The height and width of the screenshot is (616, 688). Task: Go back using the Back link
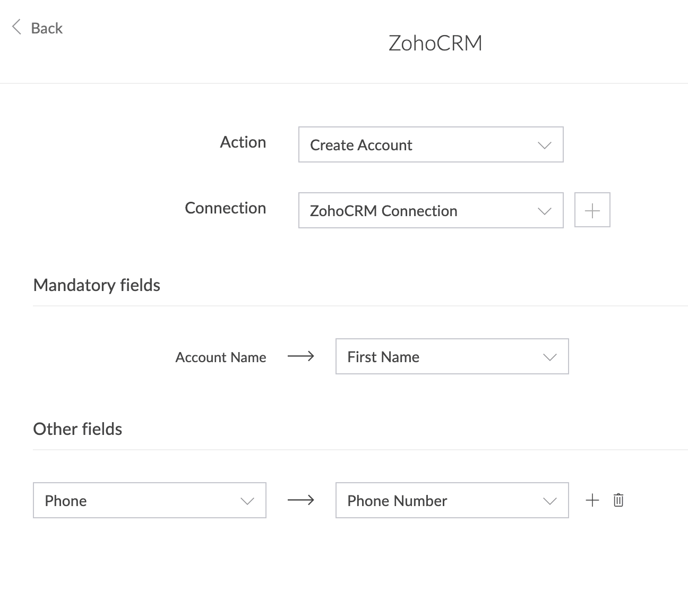point(47,28)
